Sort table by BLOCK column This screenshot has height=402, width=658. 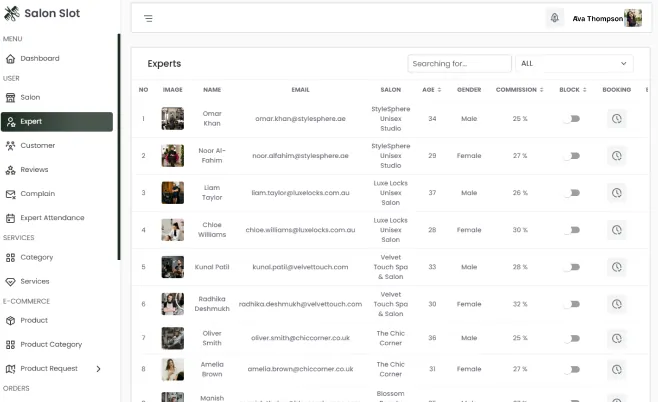[585, 90]
